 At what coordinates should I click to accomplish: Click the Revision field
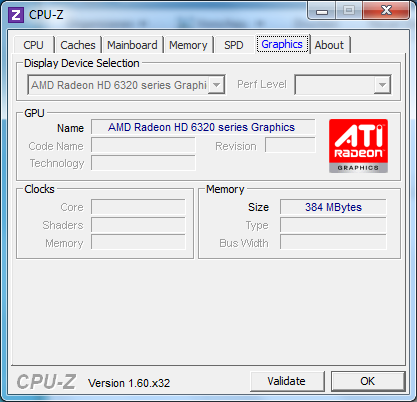pos(290,146)
